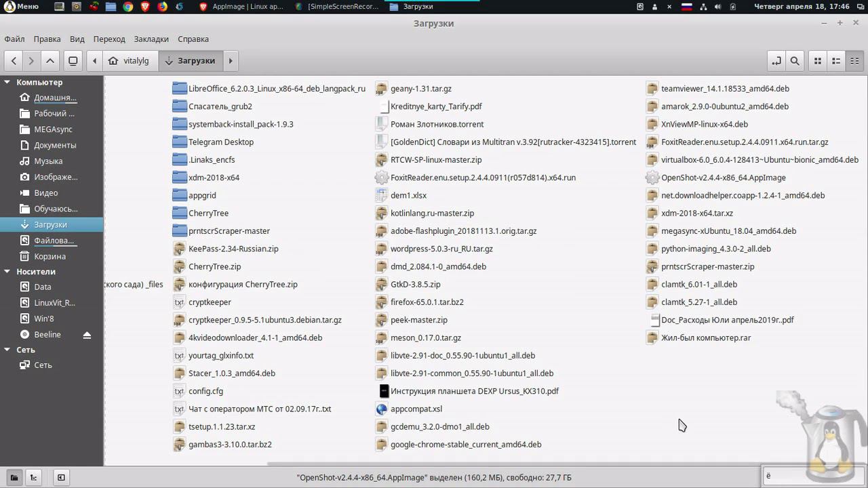Go up to the parent folder

point(50,60)
